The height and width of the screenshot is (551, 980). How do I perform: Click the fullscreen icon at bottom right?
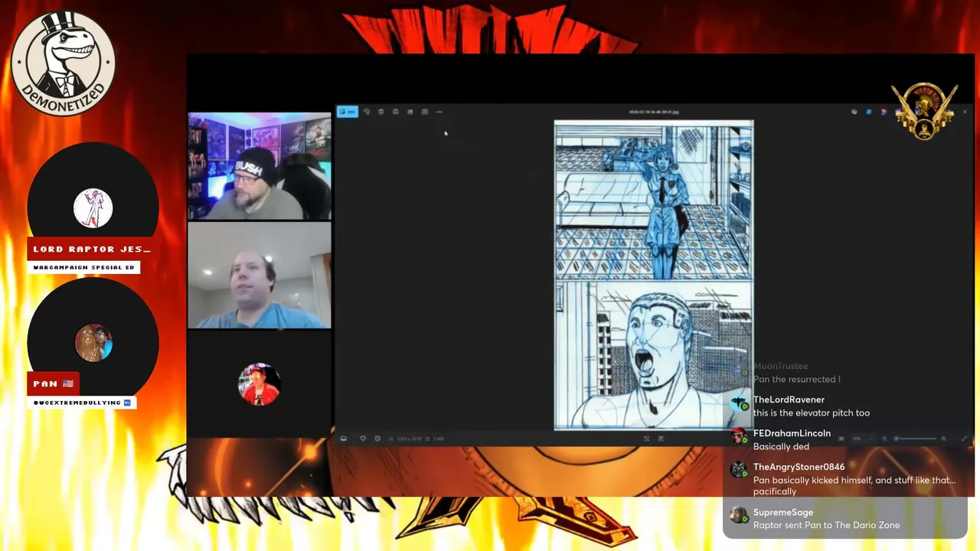[963, 439]
